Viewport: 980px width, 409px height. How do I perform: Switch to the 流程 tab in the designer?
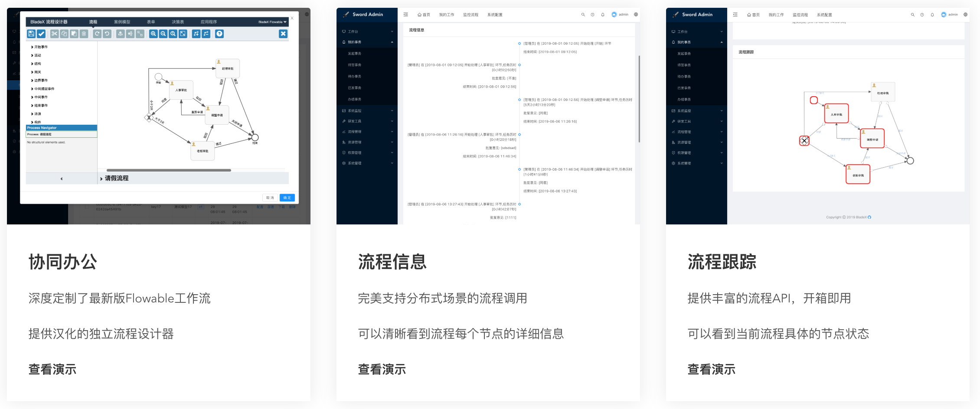coord(93,22)
